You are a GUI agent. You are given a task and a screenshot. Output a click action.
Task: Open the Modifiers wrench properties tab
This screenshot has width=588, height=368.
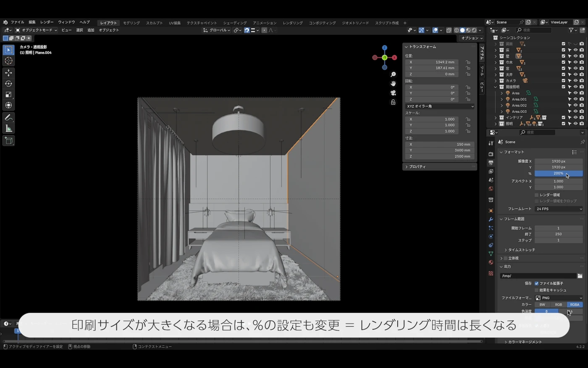[x=491, y=219]
